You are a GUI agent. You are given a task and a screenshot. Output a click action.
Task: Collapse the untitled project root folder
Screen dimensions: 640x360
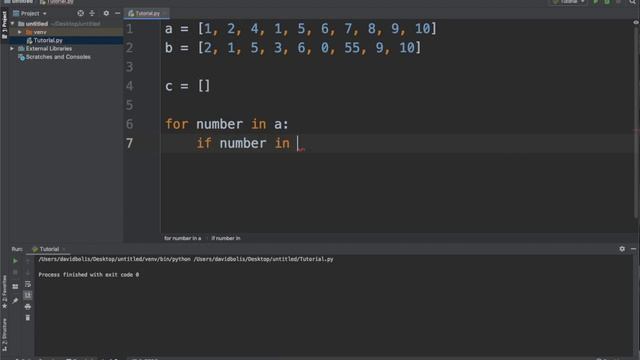tap(12, 24)
